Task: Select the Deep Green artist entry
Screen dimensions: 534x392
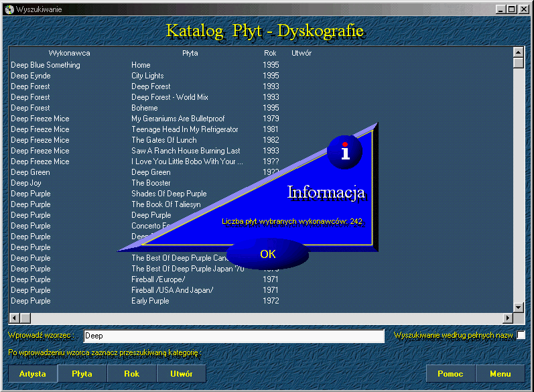Action: coord(30,172)
